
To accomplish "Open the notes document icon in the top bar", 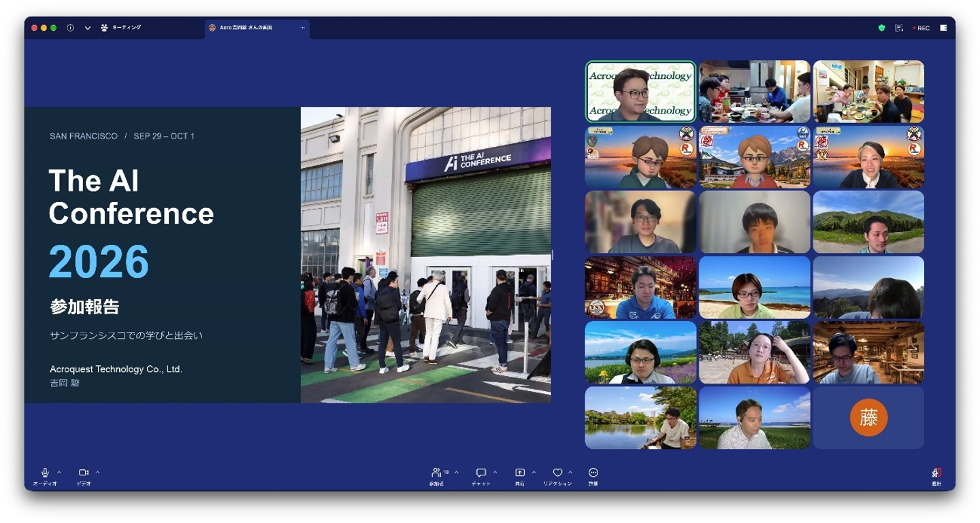I will click(x=900, y=28).
